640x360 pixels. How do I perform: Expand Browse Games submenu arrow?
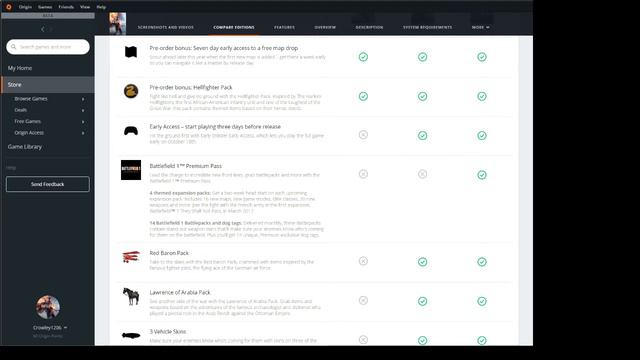[x=83, y=99]
